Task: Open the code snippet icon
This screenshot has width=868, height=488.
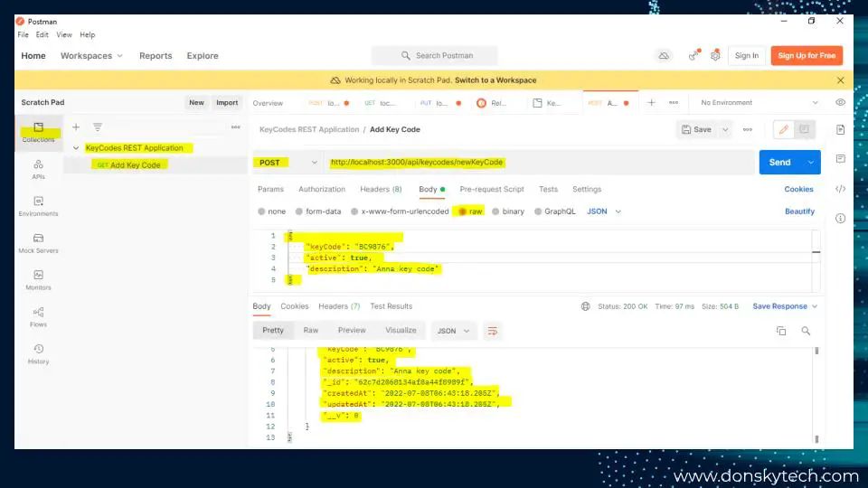Action: click(x=840, y=189)
